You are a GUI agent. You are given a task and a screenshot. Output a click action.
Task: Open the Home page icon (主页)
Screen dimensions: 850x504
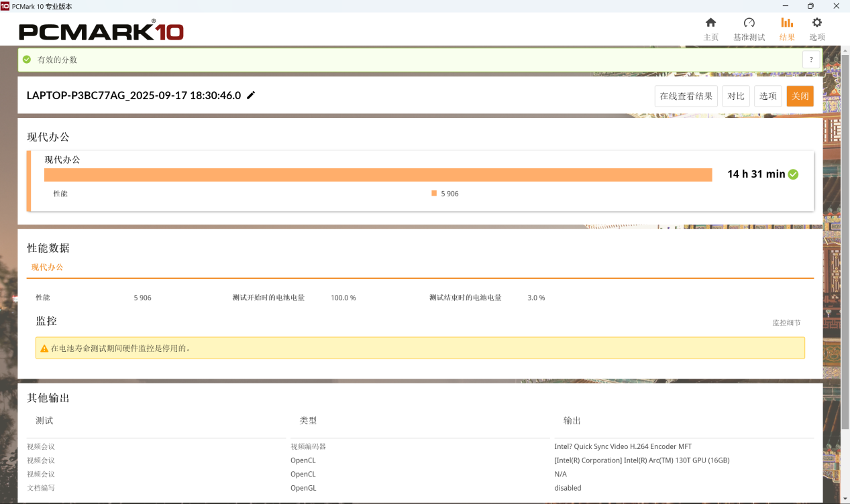710,23
